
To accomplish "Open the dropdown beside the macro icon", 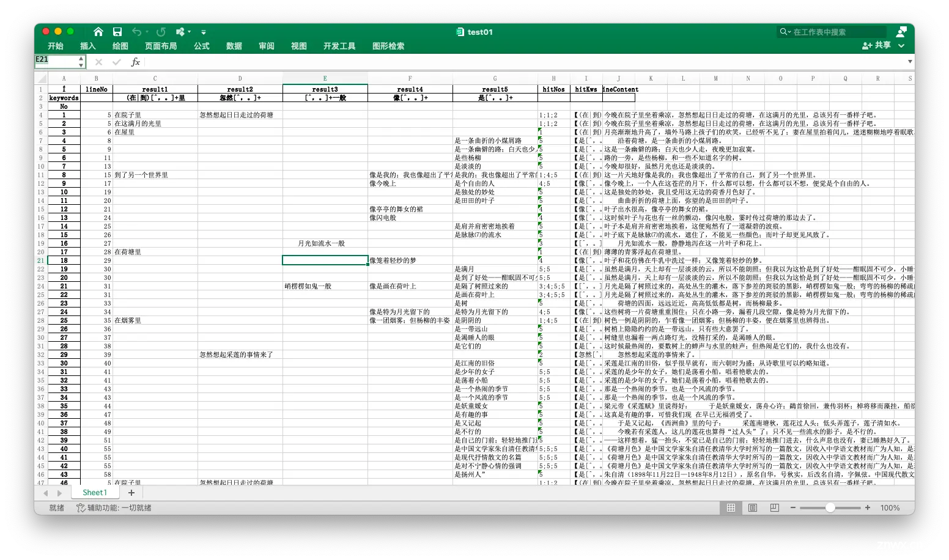I will coord(190,32).
